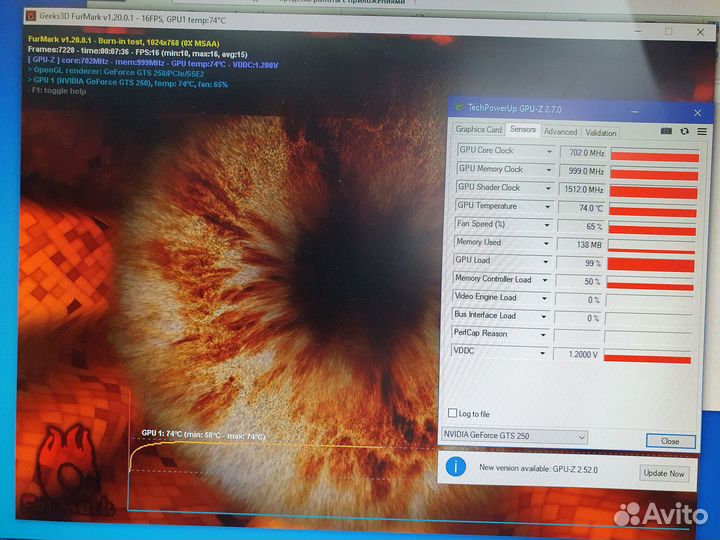Select the Sensors tab
Image resolution: width=720 pixels, height=540 pixels.
pyautogui.click(x=523, y=129)
